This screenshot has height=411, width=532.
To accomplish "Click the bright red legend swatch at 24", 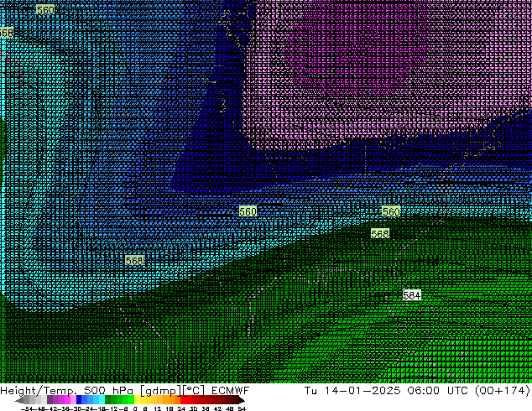I will (184, 400).
